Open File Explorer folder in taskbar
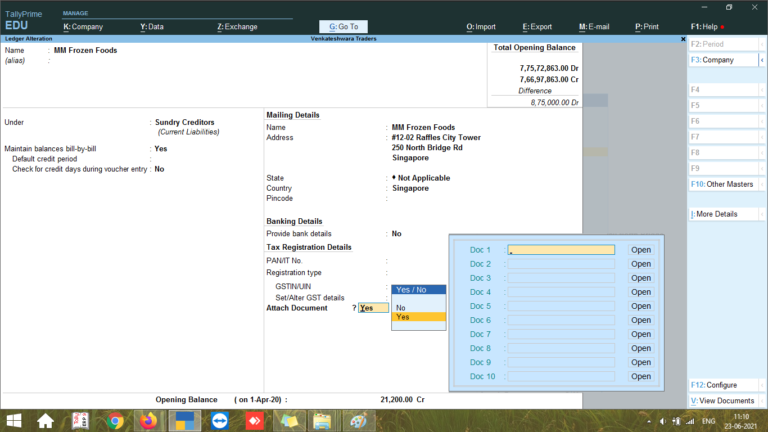Image resolution: width=768 pixels, height=432 pixels. pos(322,421)
